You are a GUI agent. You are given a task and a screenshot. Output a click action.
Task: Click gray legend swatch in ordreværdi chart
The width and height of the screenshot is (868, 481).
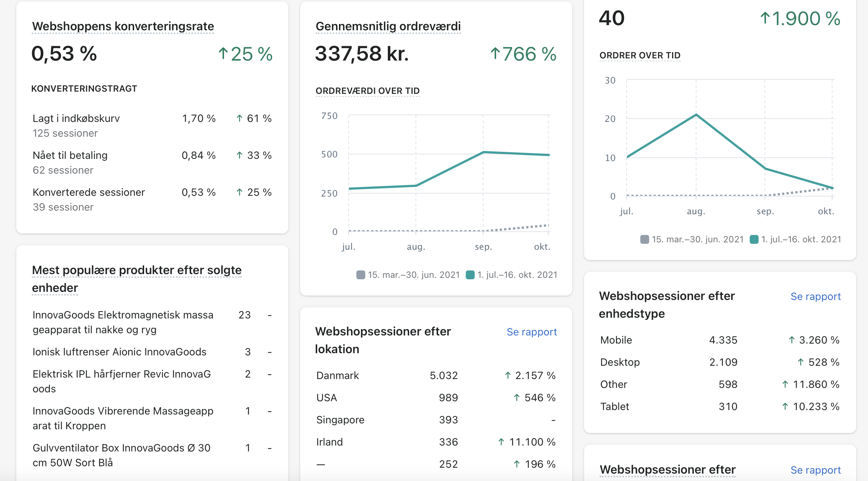[360, 275]
